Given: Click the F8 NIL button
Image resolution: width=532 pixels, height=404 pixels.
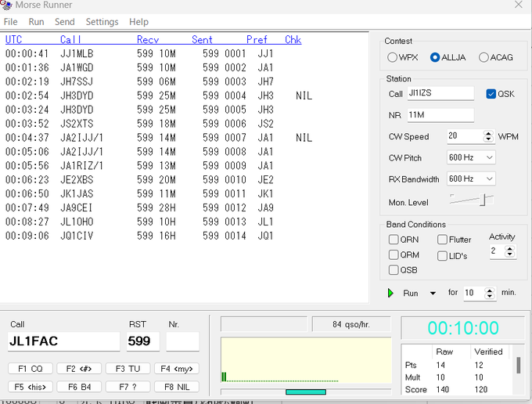Looking at the screenshot, I should pos(177,387).
